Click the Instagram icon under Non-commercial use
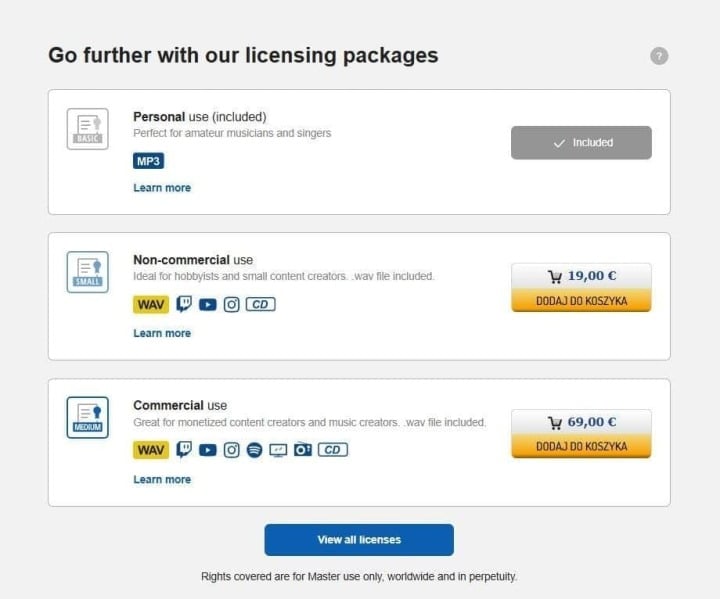 coord(231,304)
